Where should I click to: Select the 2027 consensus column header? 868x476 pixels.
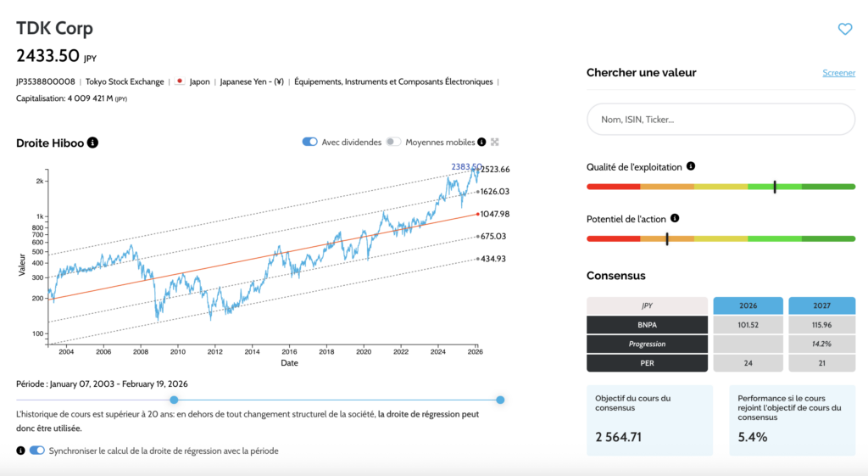coord(821,305)
